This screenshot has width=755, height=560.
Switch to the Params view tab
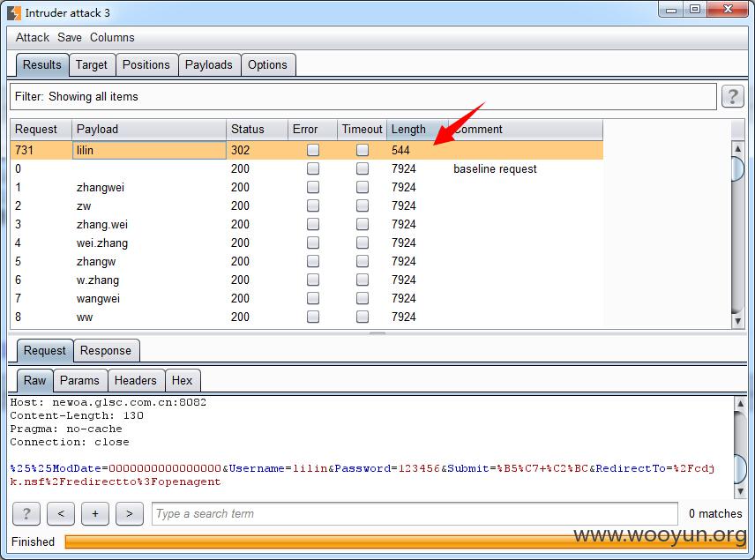(79, 380)
